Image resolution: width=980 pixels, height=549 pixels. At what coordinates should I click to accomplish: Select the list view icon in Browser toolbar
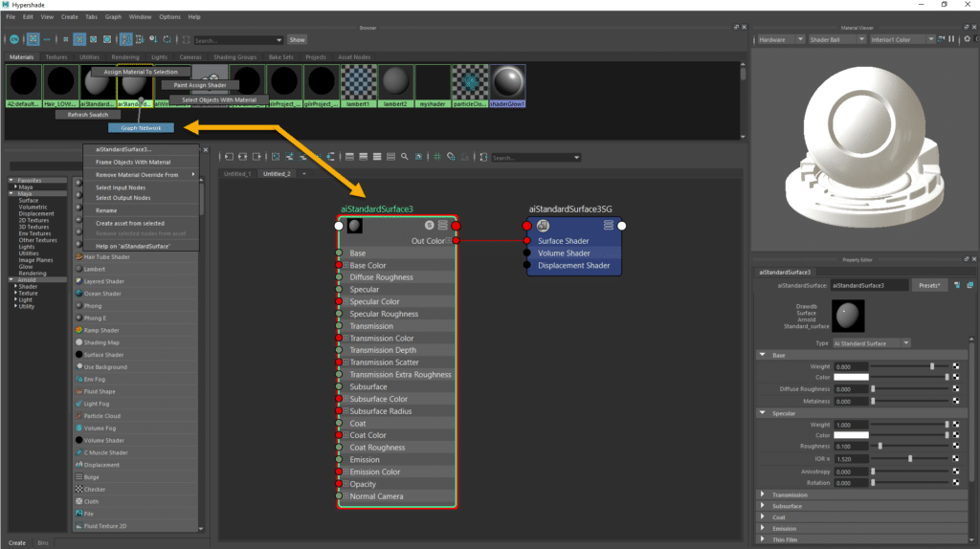click(x=47, y=39)
